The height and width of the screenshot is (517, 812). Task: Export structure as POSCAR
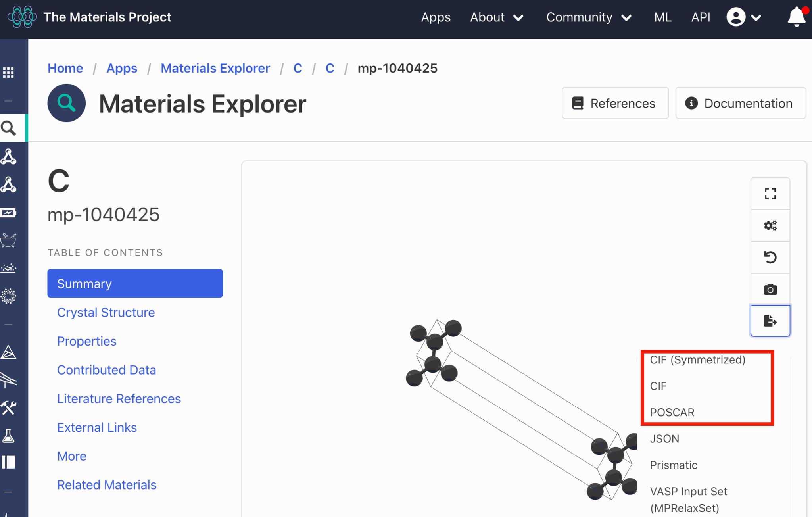(x=672, y=412)
